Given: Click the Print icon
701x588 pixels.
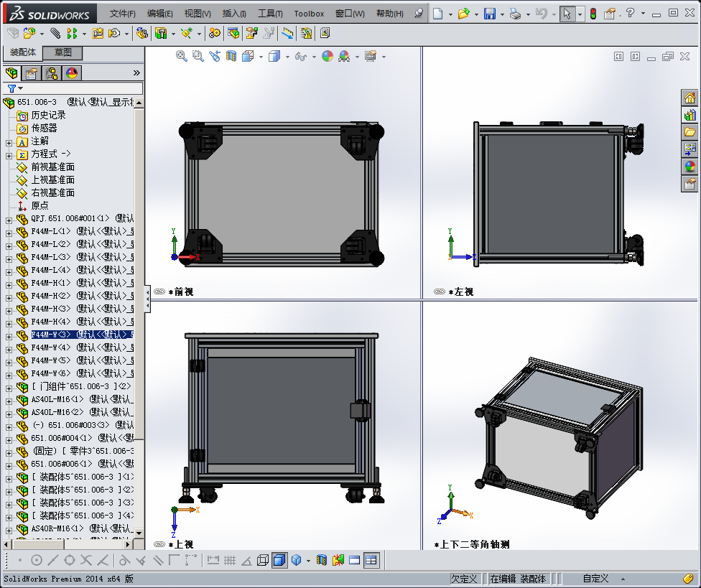Looking at the screenshot, I should (516, 14).
